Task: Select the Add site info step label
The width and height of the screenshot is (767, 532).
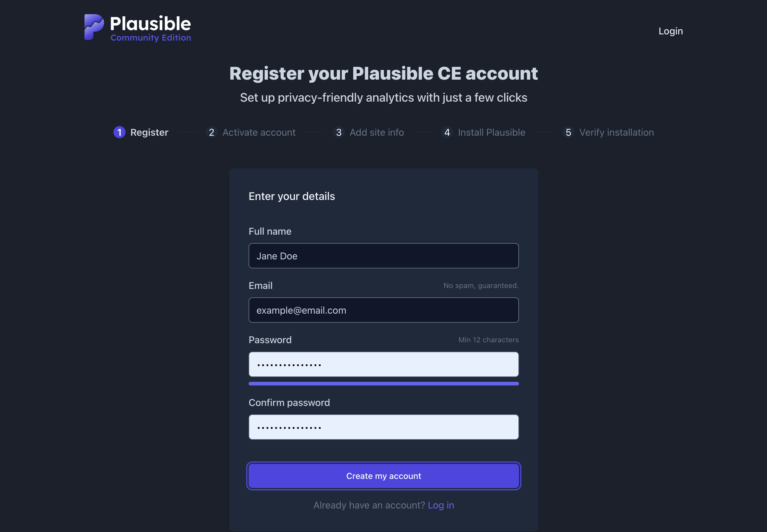Action: click(x=377, y=132)
